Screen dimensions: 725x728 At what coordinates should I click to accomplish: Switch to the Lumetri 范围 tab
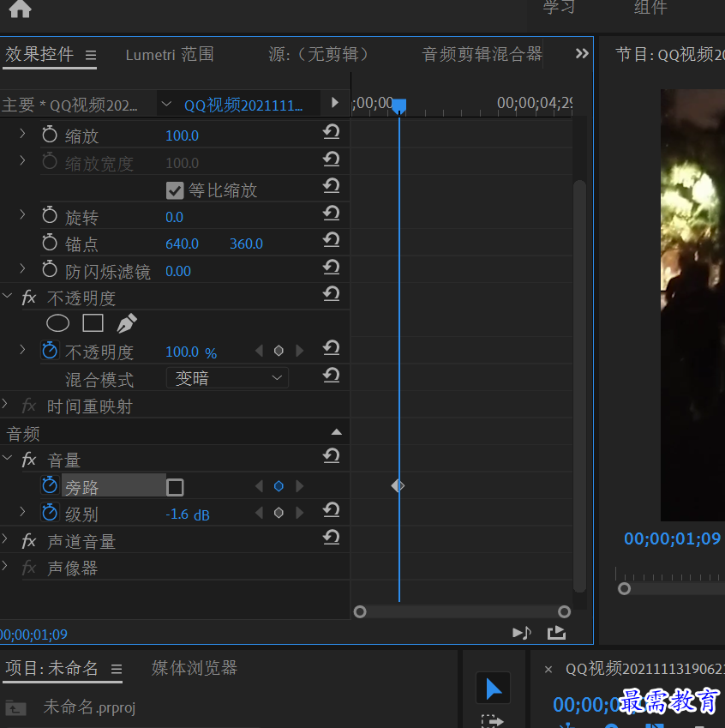pos(170,55)
